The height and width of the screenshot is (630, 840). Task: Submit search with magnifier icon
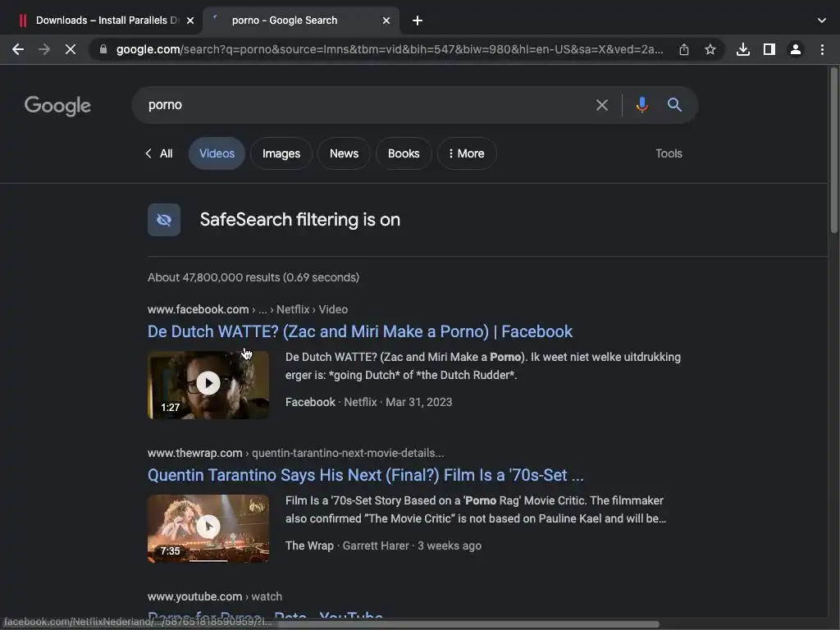pyautogui.click(x=674, y=105)
